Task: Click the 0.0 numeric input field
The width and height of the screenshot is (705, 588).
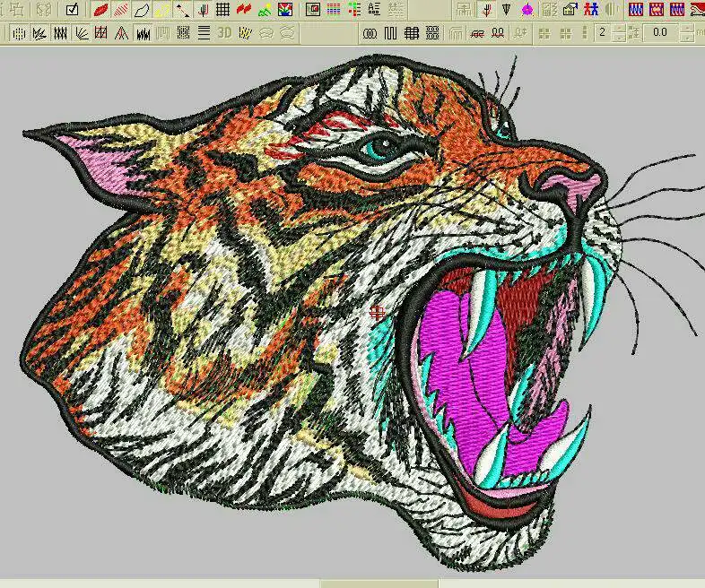Action: [x=660, y=33]
